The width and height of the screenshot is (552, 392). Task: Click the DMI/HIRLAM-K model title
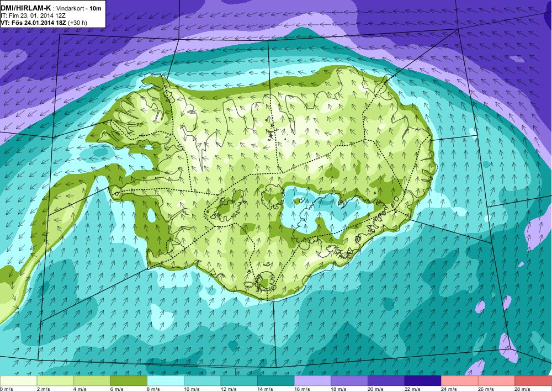tap(26, 8)
